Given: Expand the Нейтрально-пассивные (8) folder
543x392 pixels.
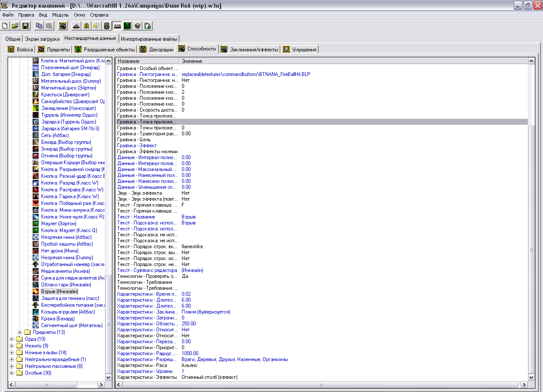Looking at the screenshot, I should [11, 366].
